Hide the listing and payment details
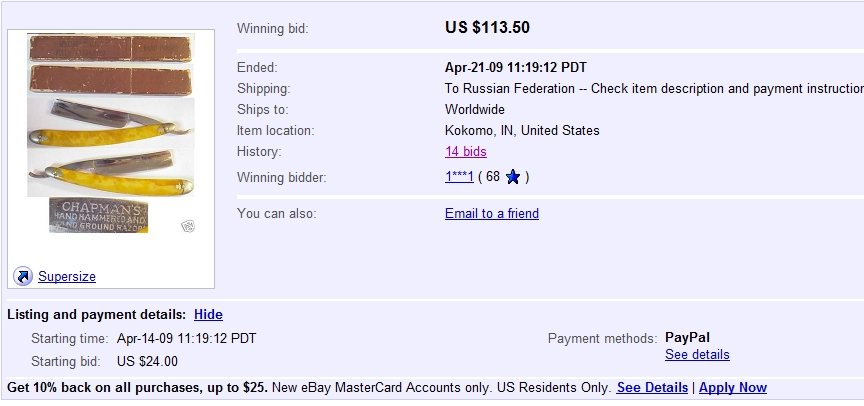The image size is (864, 406). click(x=208, y=314)
